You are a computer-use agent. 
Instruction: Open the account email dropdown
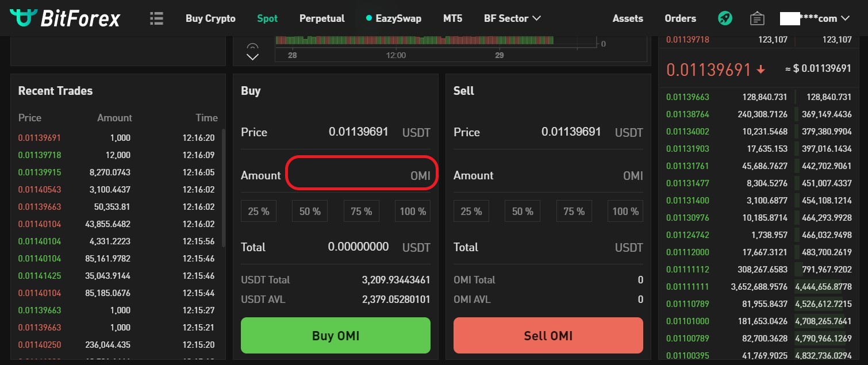click(x=815, y=18)
